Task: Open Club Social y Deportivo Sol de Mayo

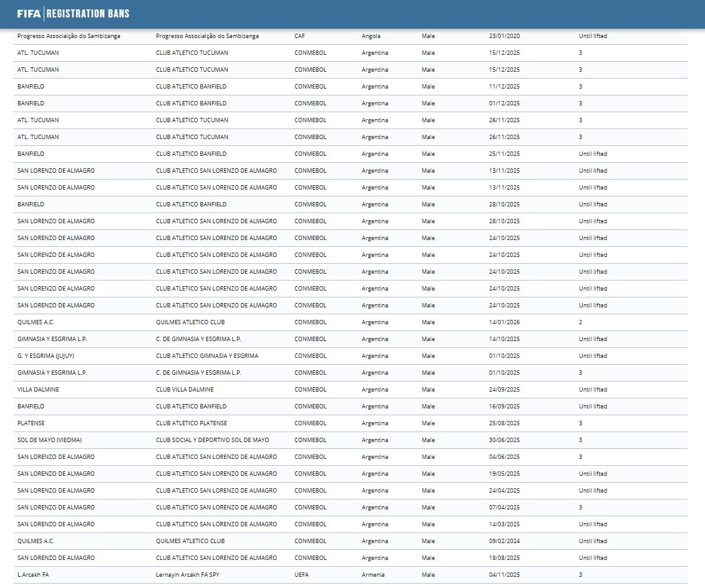Action: click(x=212, y=440)
